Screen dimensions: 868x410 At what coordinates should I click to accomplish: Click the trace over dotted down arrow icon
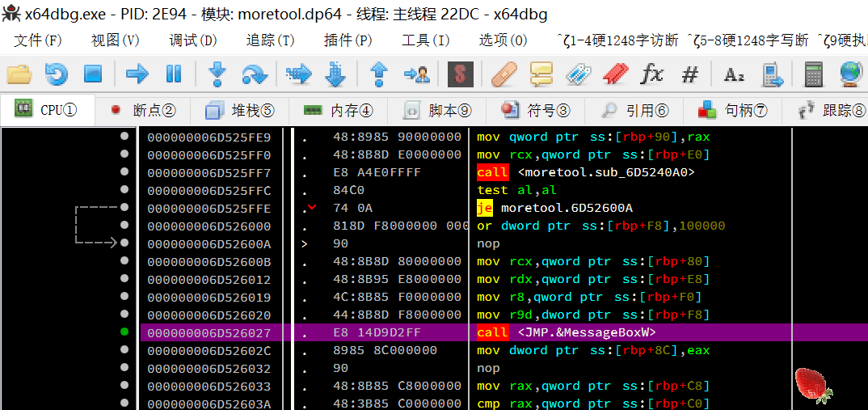335,74
